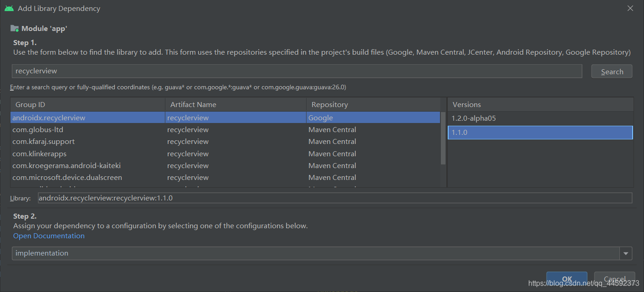Screen dimensions: 644x292
Task: Click the Library coordinates field
Action: [x=335, y=198]
